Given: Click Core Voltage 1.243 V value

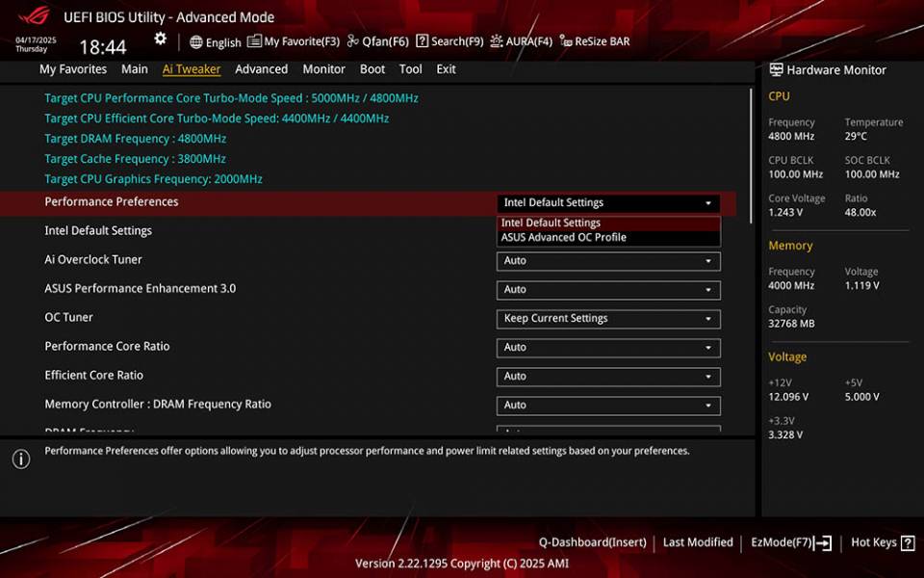Looking at the screenshot, I should 785,212.
